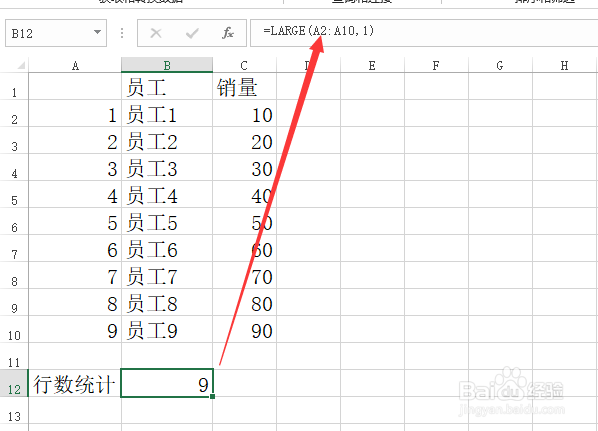
Task: Click cell C4 with value 30
Action: 244,167
